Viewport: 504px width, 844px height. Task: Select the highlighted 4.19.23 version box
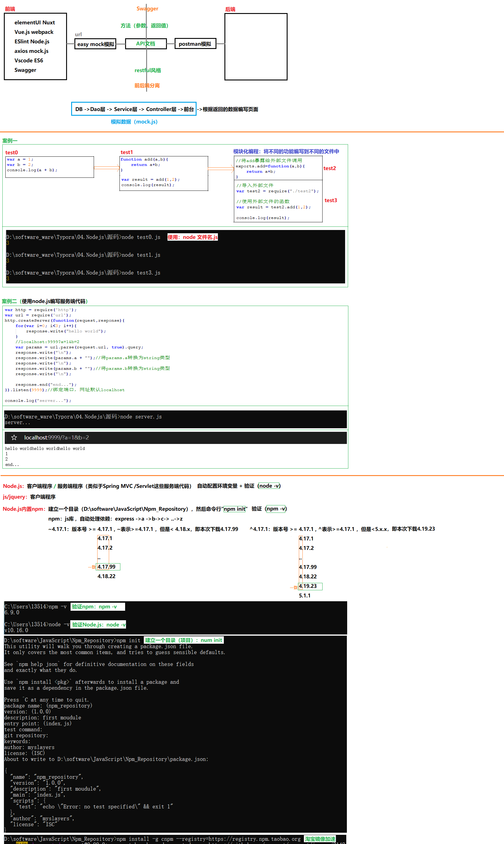point(310,586)
